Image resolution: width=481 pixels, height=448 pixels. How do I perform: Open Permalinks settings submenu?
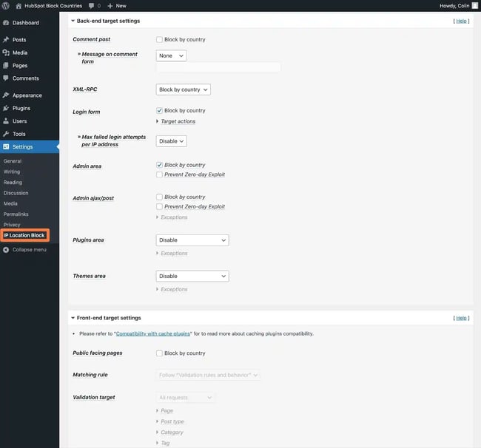(x=16, y=214)
